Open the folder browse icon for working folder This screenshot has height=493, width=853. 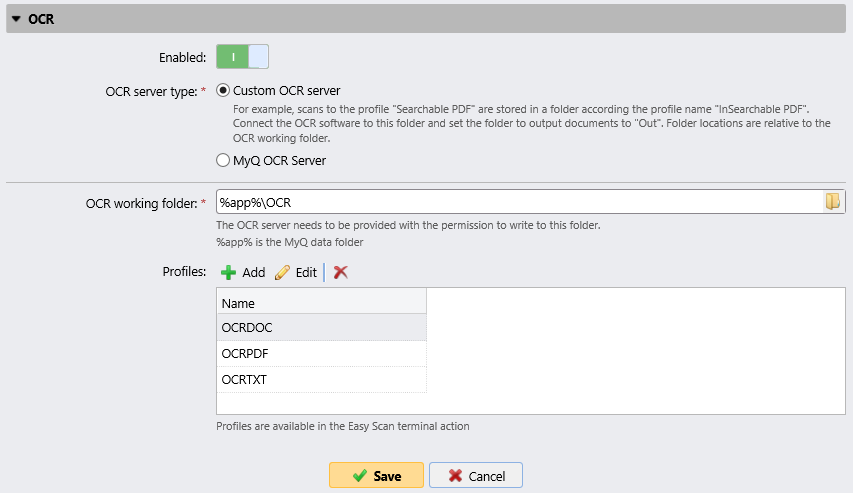832,202
